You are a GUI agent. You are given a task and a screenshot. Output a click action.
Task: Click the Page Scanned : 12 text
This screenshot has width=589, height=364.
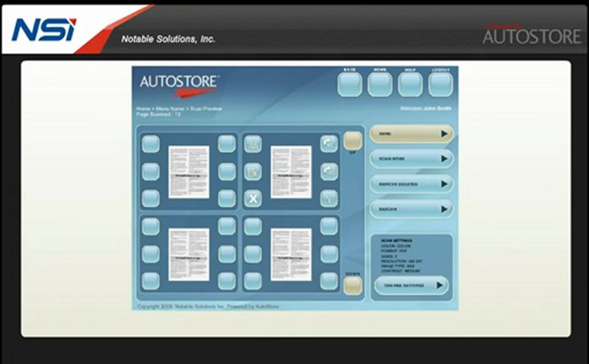pos(158,114)
